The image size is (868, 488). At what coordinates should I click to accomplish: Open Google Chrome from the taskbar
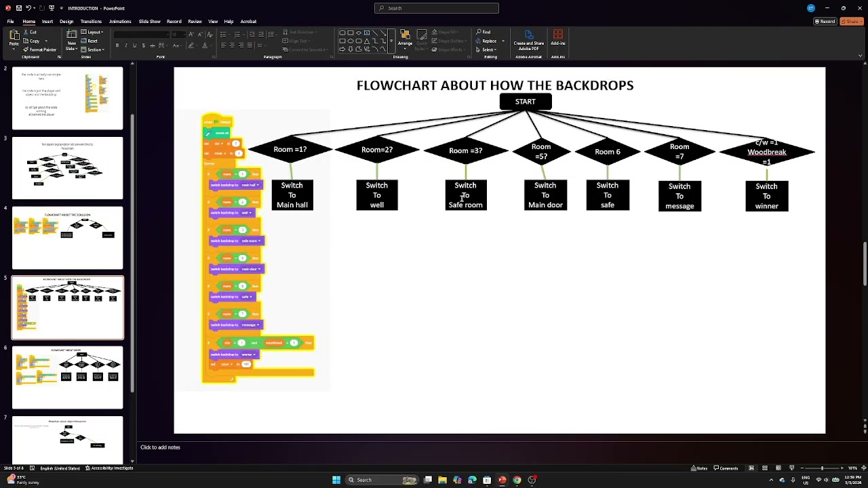[517, 480]
